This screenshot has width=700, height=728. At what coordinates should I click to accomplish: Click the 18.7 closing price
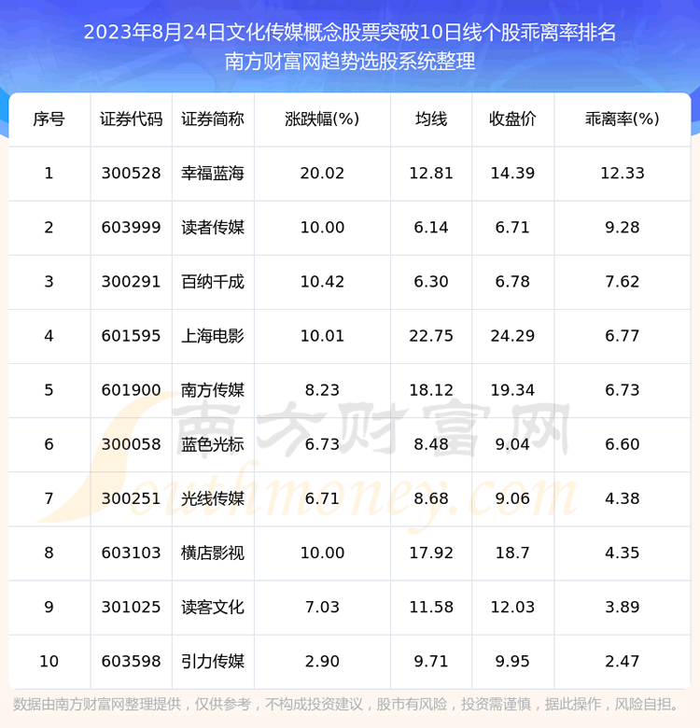pos(512,553)
